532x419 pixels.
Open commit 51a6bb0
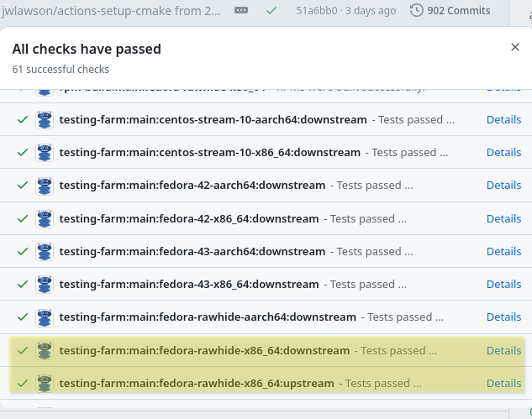click(x=317, y=11)
